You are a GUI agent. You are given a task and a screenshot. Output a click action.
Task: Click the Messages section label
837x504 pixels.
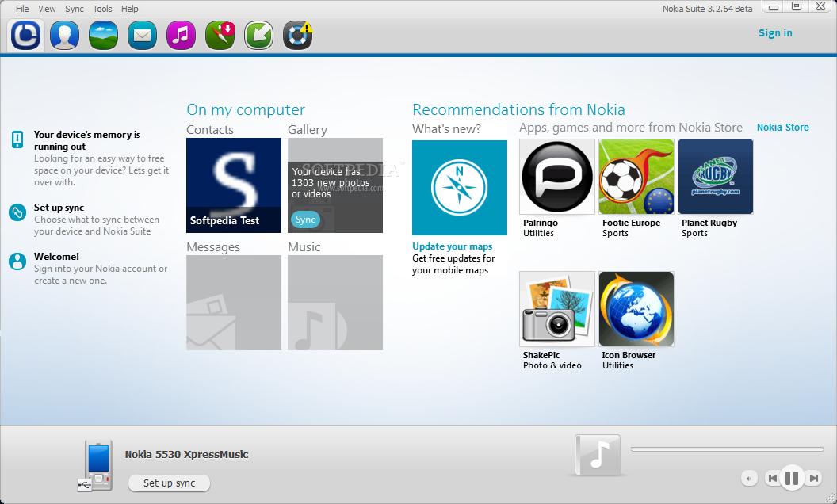coord(213,247)
